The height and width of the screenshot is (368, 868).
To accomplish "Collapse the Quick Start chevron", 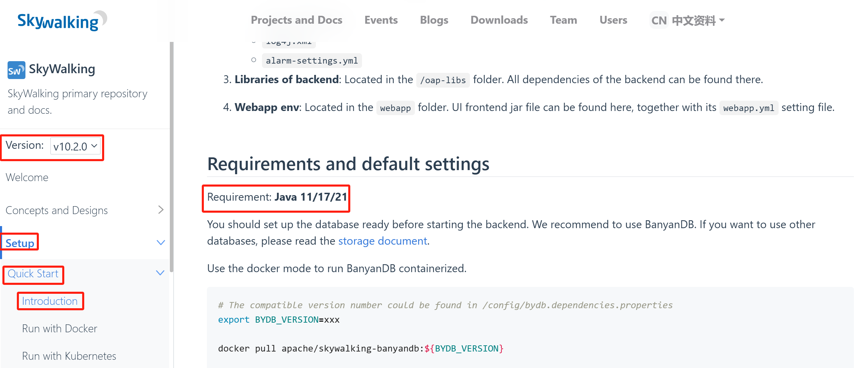I will point(160,273).
